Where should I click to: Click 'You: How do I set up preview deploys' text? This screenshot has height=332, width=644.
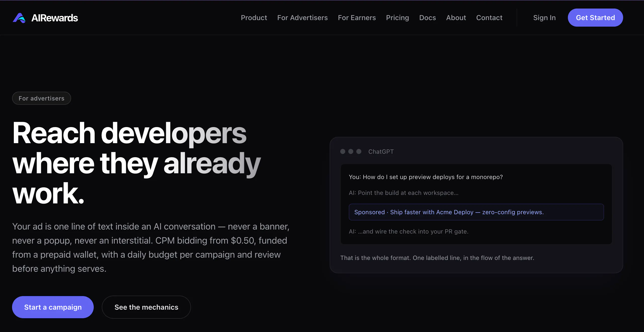tap(426, 177)
